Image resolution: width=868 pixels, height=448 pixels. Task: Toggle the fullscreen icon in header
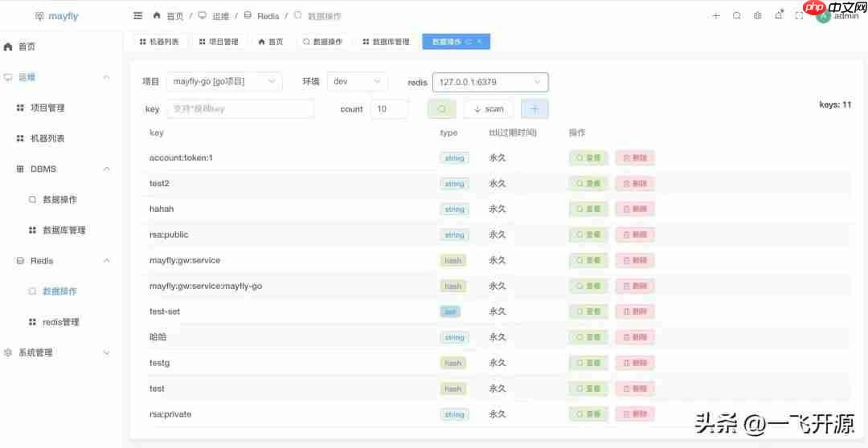coord(799,16)
